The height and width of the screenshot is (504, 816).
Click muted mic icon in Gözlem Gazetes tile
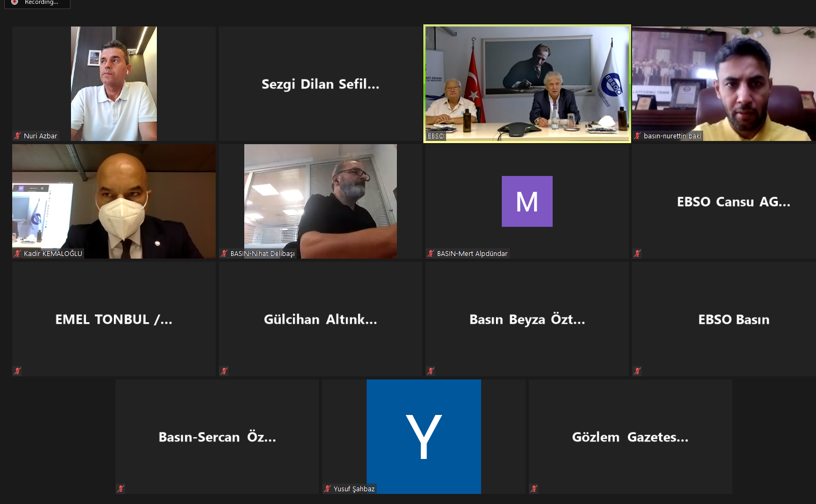534,489
